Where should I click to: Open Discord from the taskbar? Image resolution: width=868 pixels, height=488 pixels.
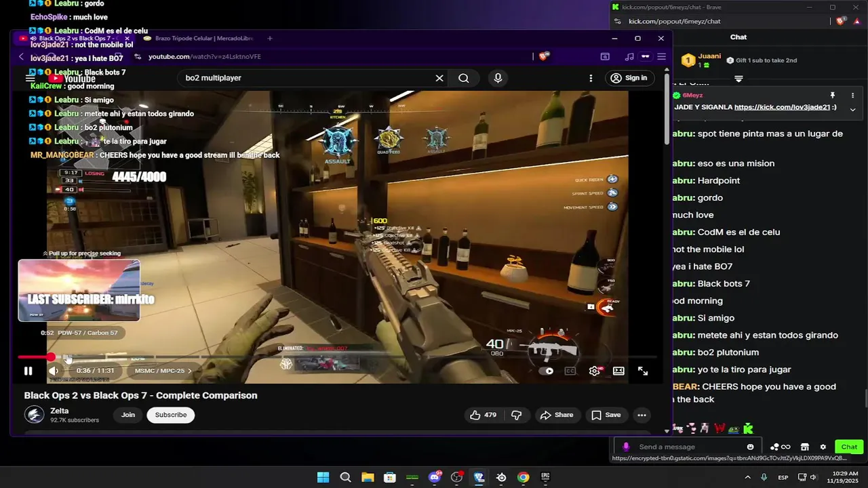[x=435, y=477]
